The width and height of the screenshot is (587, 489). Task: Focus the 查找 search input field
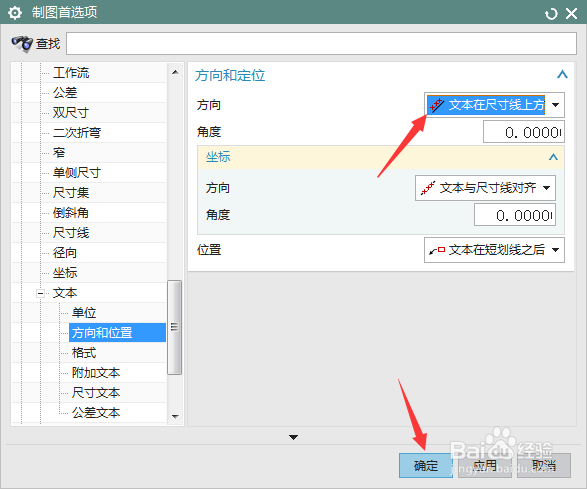(x=321, y=43)
